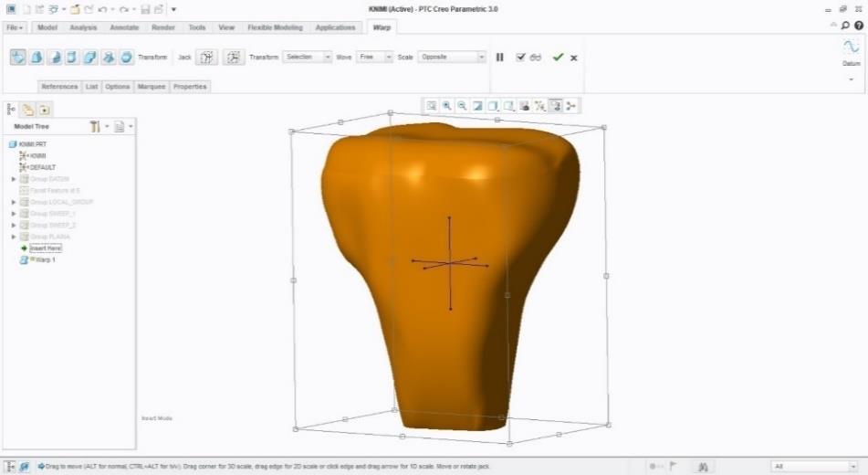Select the Twist warp tool icon

[109, 57]
